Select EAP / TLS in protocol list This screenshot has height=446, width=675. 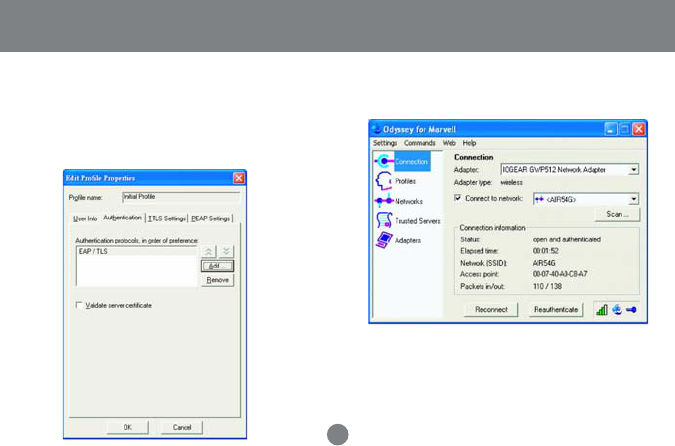pos(136,251)
